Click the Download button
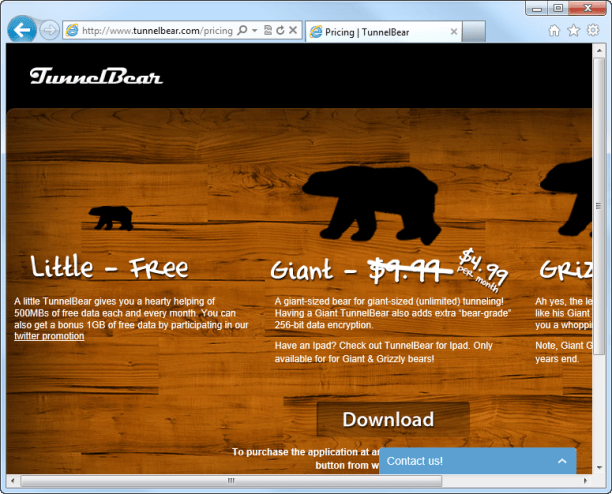This screenshot has width=612, height=494. [x=393, y=419]
